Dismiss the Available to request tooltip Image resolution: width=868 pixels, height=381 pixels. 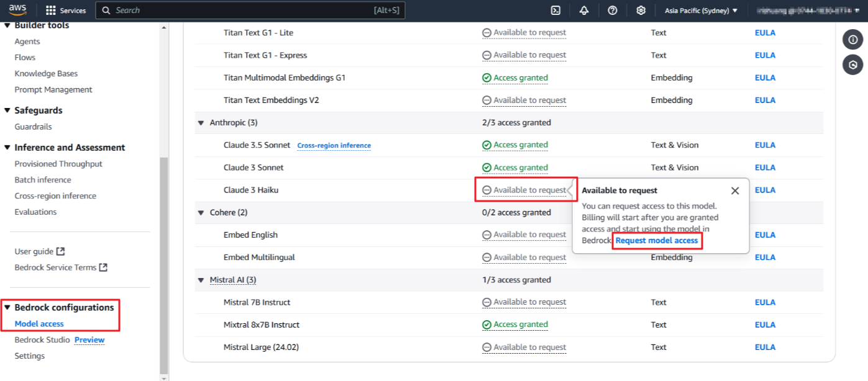[x=735, y=191]
